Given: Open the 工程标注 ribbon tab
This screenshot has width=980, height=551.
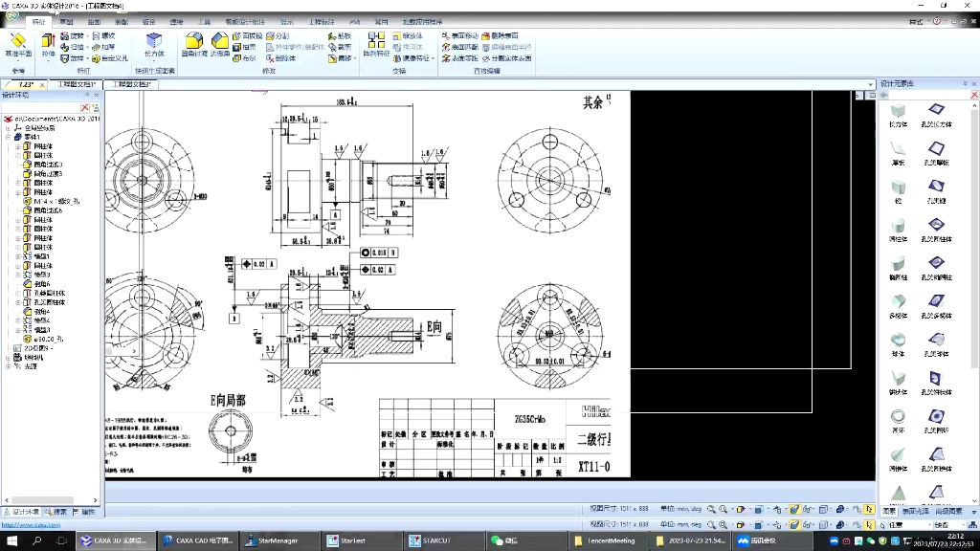Looking at the screenshot, I should click(x=322, y=22).
